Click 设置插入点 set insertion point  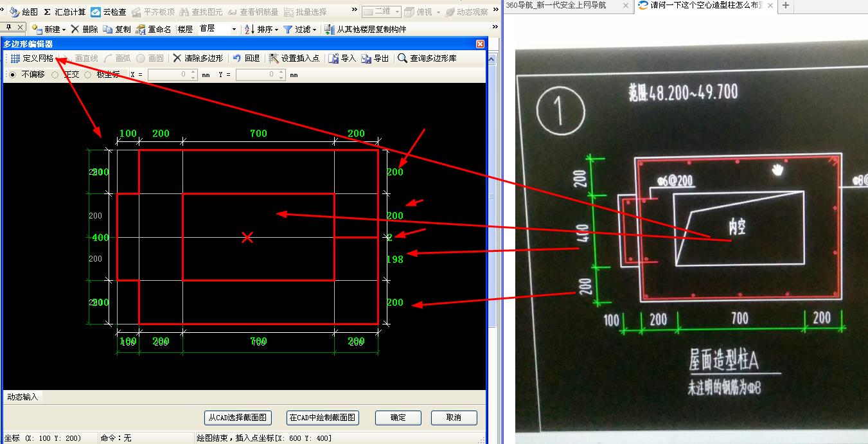point(294,58)
